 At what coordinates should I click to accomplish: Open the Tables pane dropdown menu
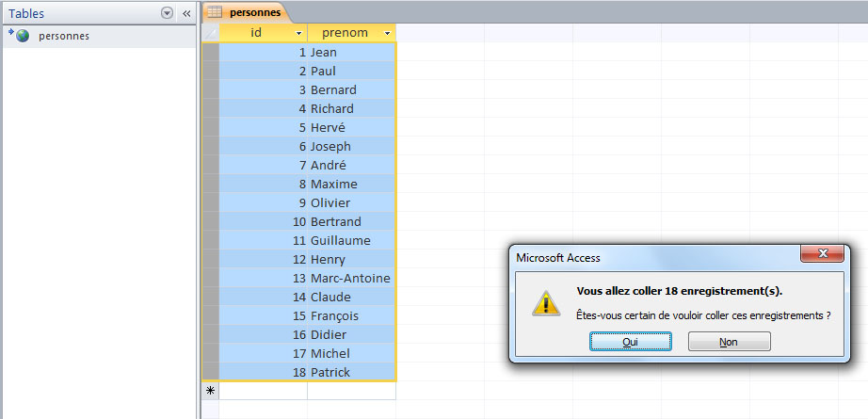(168, 13)
